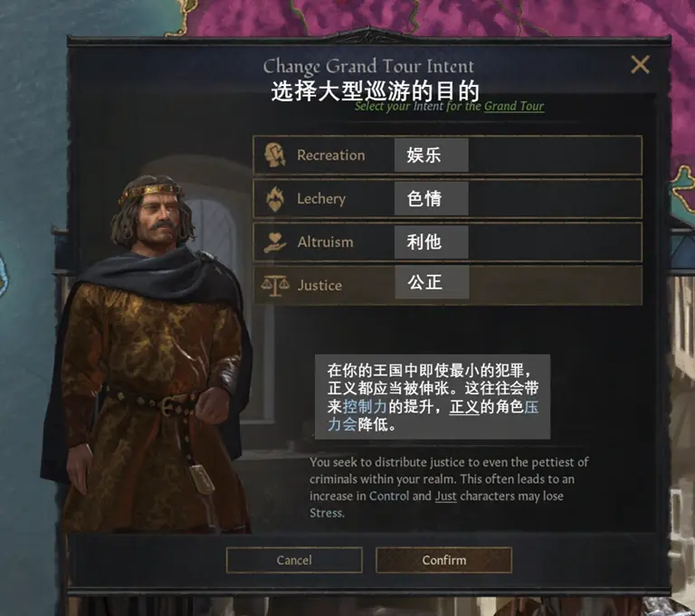Click the Recreation face icon

[275, 155]
